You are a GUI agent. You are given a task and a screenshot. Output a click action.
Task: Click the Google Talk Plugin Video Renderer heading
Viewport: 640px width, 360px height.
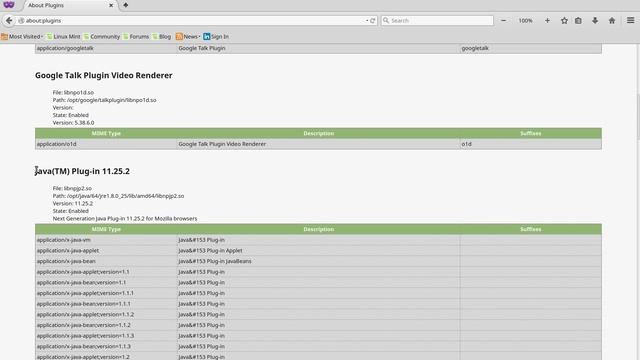point(104,75)
